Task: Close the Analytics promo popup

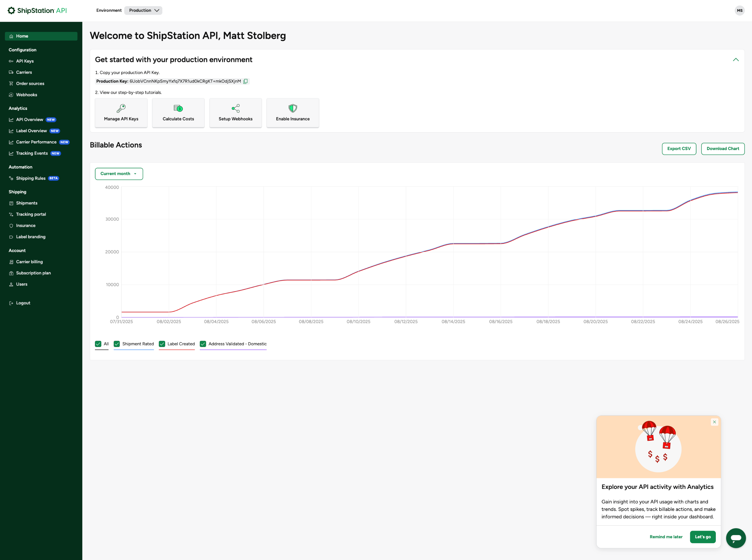Action: (x=714, y=422)
